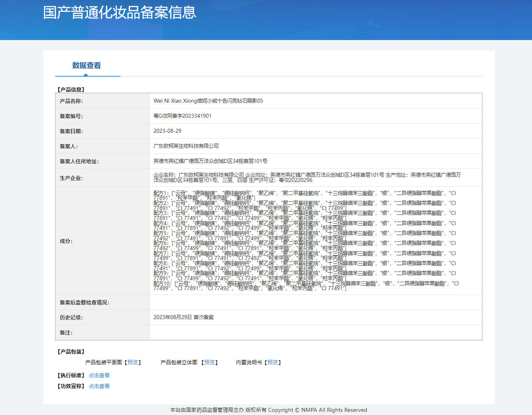Select the history record 2023年08月29日 首次备案
The width and height of the screenshot is (532, 415).
pos(184,317)
